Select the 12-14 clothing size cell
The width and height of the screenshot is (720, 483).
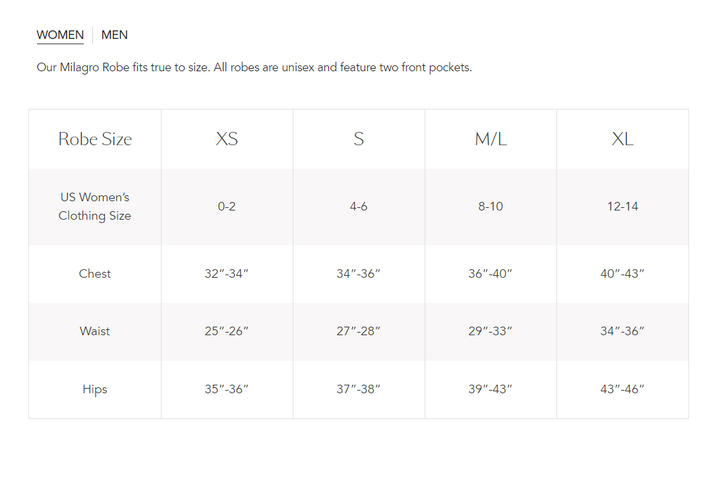[622, 206]
